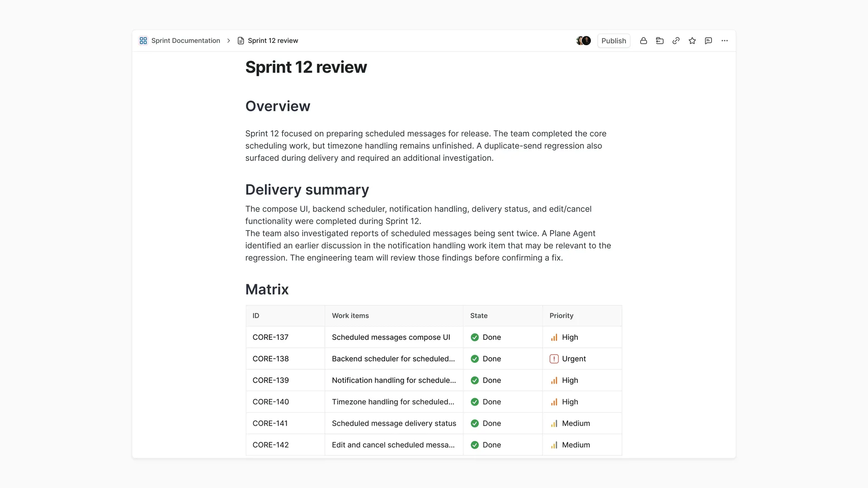Open work item CORE-141

[x=270, y=423]
